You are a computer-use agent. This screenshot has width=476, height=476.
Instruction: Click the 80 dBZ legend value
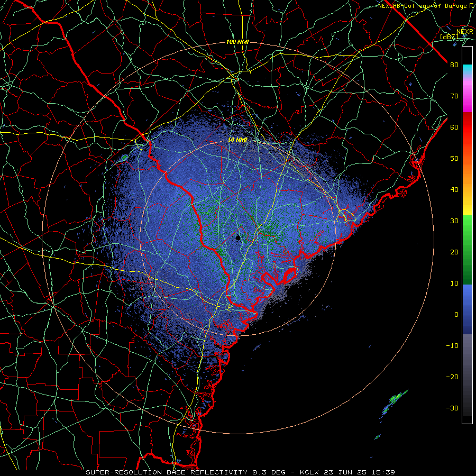click(x=454, y=65)
